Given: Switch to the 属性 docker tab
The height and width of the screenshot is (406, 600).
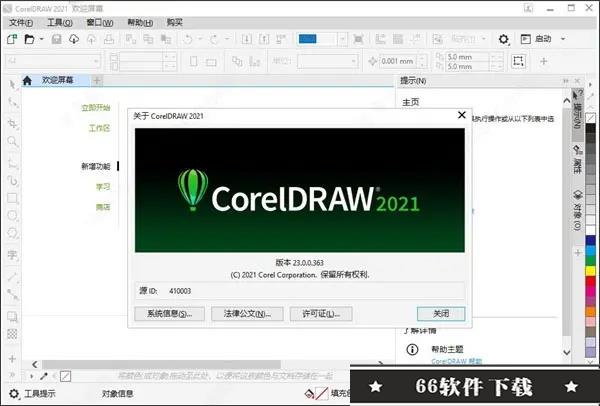Looking at the screenshot, I should pyautogui.click(x=577, y=159).
